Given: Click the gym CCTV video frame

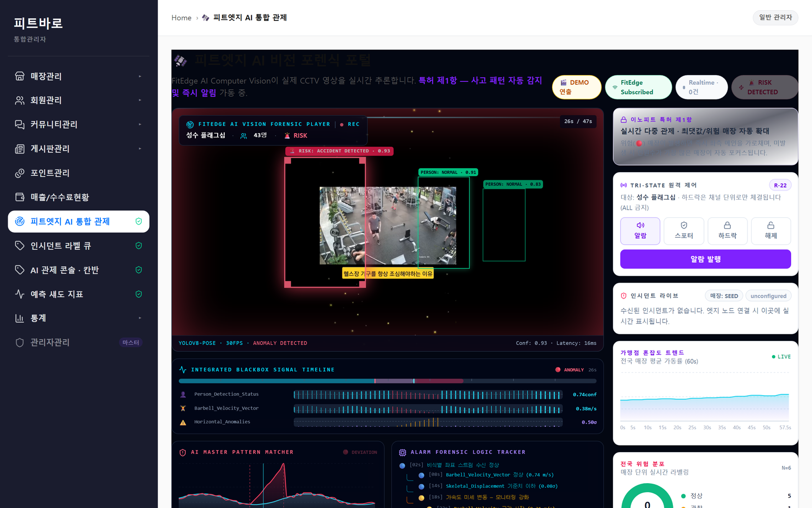Looking at the screenshot, I should pos(388,226).
